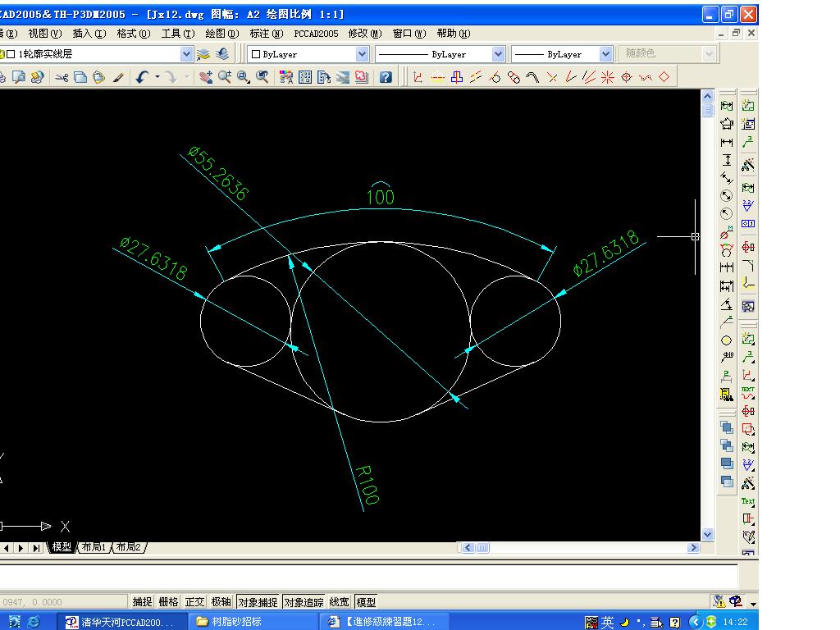Open the 帮助(H) menu
The image size is (840, 630).
454,33
